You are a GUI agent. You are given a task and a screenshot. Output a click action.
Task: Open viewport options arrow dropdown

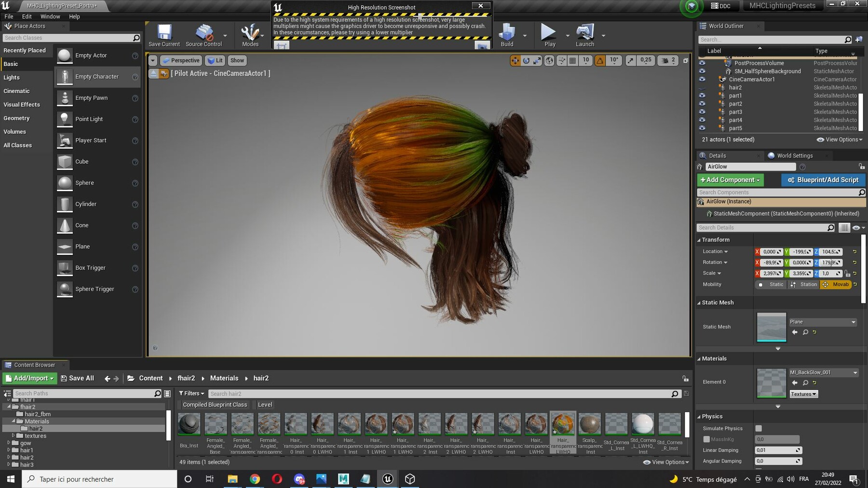152,60
